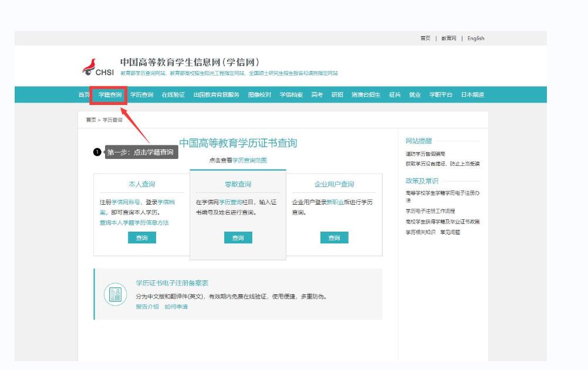Select 图像校对 in the navigation bar

(259, 94)
